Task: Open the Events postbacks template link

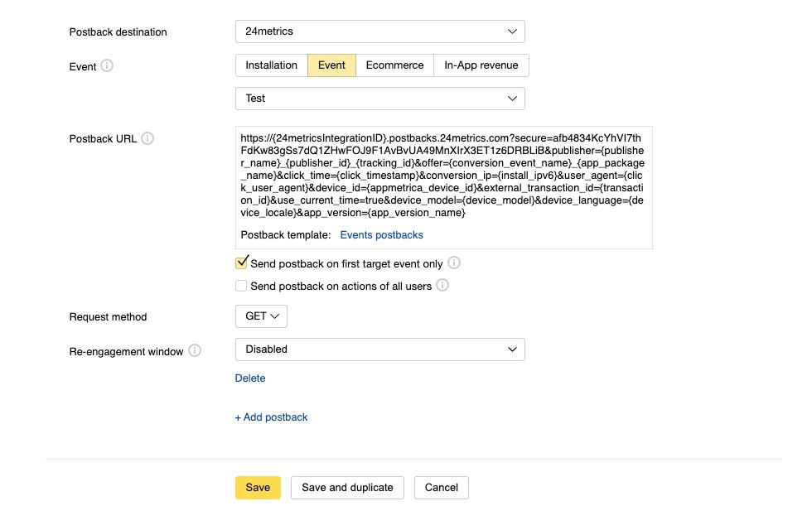Action: point(381,235)
